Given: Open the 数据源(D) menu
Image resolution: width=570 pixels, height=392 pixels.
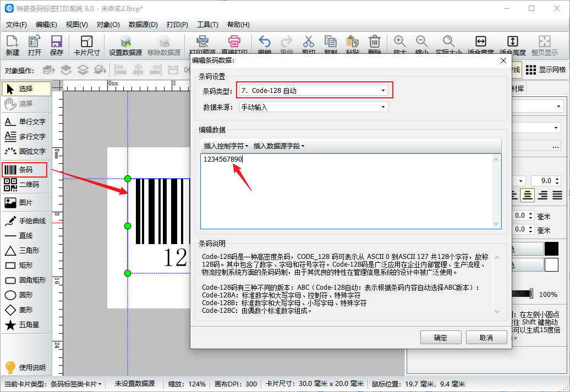Looking at the screenshot, I should [143, 25].
